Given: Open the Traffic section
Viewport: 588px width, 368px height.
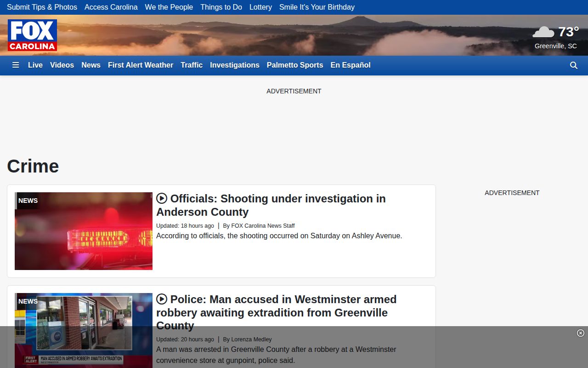Looking at the screenshot, I should pos(192,65).
